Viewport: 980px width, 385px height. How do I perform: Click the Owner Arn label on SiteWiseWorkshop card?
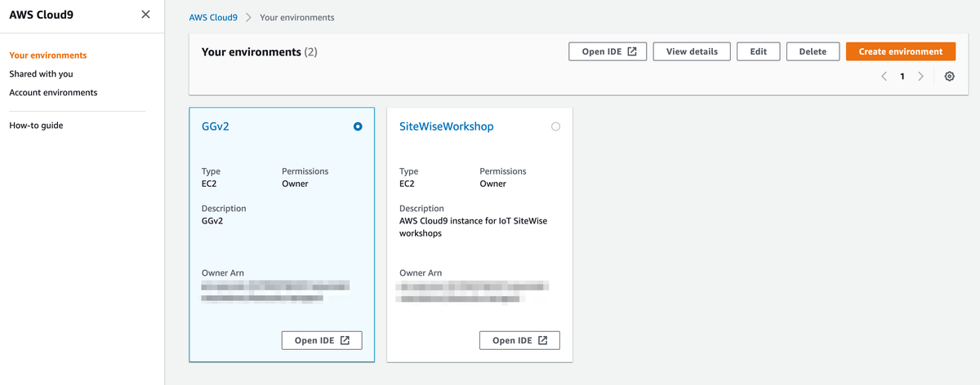(x=421, y=272)
